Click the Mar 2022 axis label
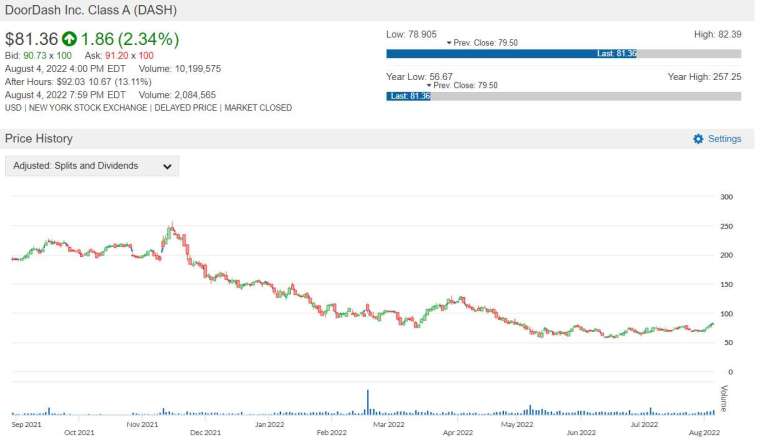The width and height of the screenshot is (760, 447). [x=388, y=425]
